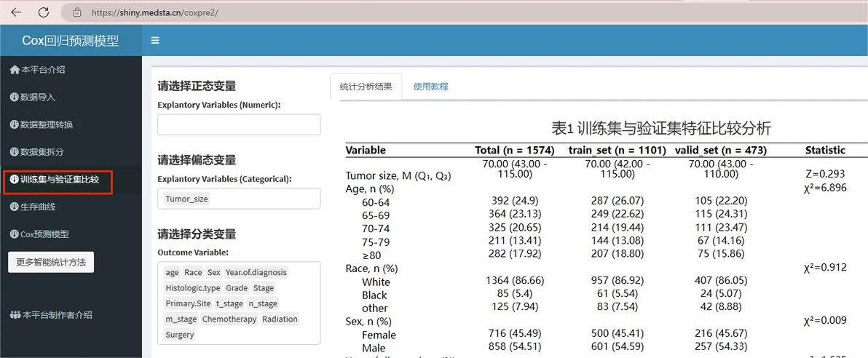
Task: Click the icon next to 数据整理转换
Action: pyautogui.click(x=15, y=124)
